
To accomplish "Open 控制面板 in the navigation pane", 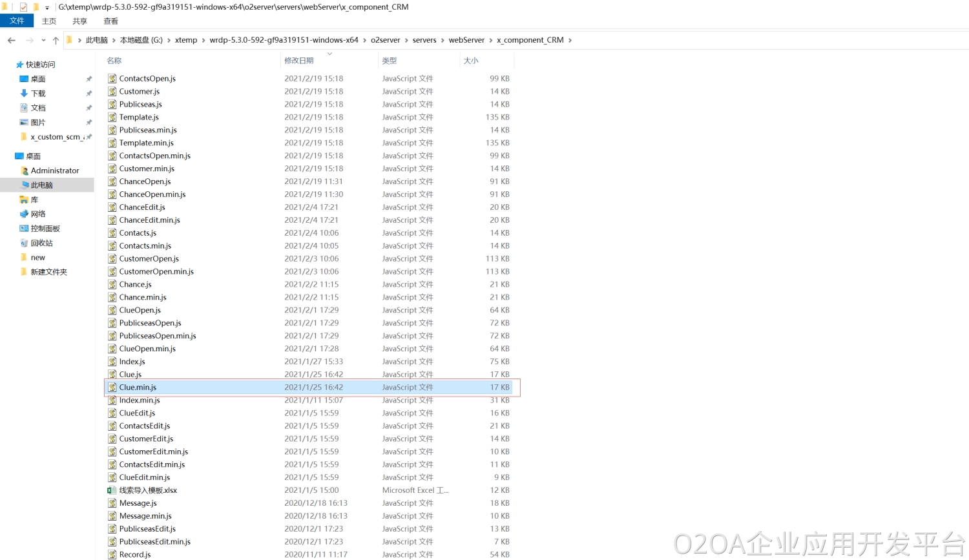I will point(45,229).
